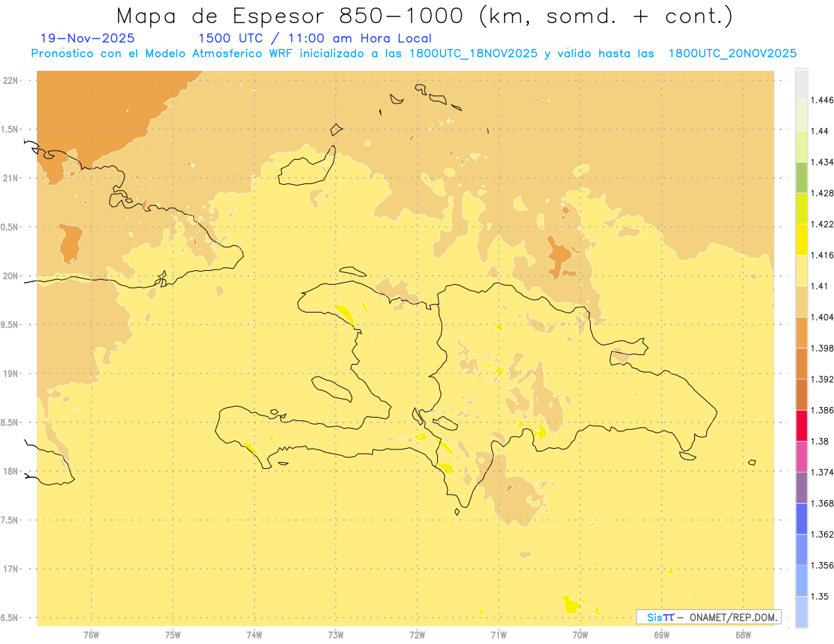Select the periwinkle swatch between 1.356 and 1.362
The width and height of the screenshot is (834, 644).
click(x=801, y=550)
